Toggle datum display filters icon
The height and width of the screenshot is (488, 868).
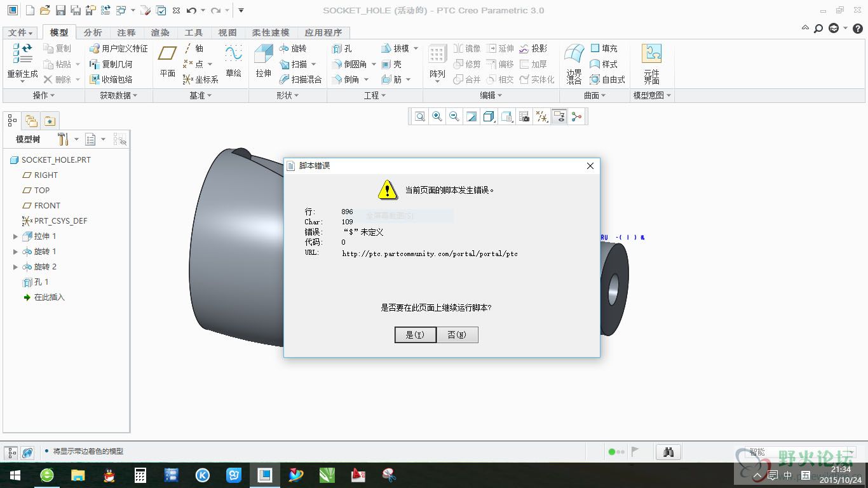pos(541,116)
